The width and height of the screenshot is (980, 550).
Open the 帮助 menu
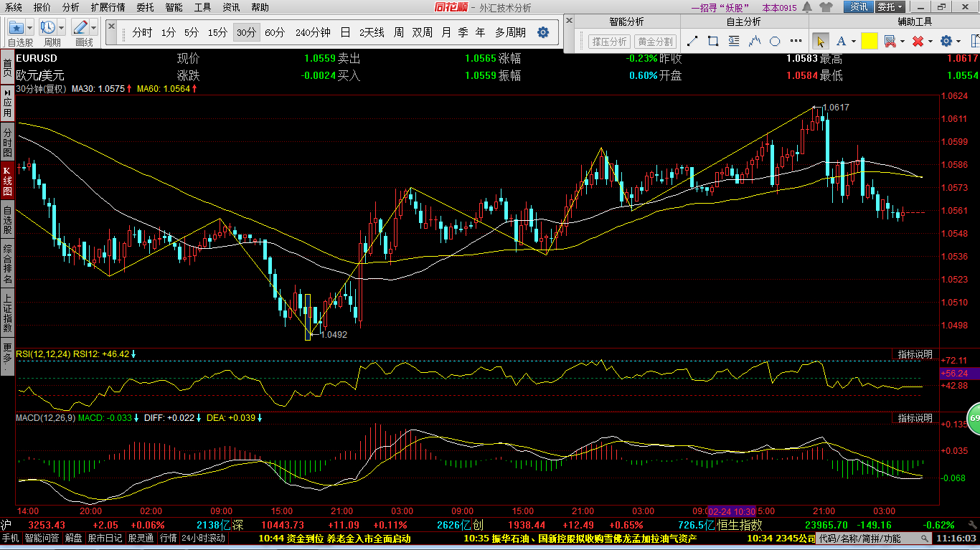(x=260, y=7)
